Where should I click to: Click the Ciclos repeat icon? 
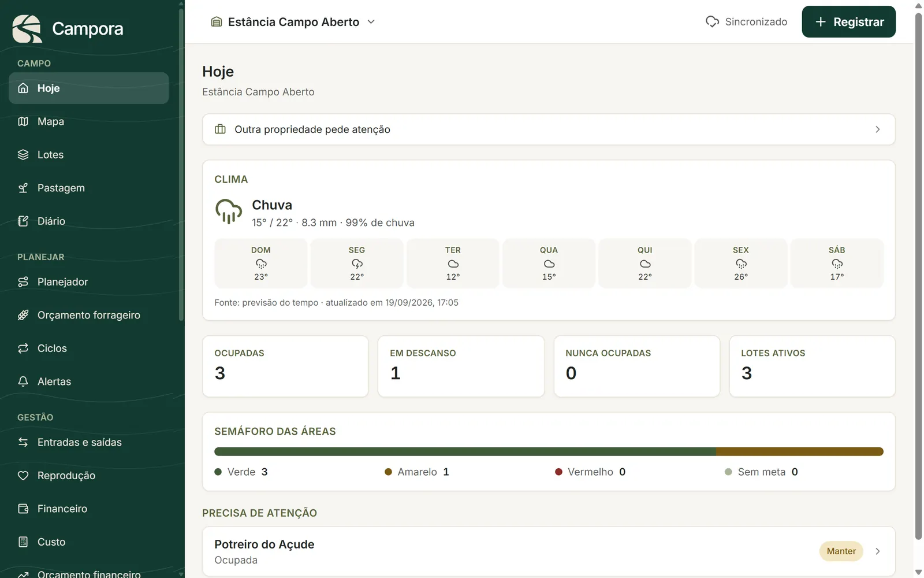point(23,348)
